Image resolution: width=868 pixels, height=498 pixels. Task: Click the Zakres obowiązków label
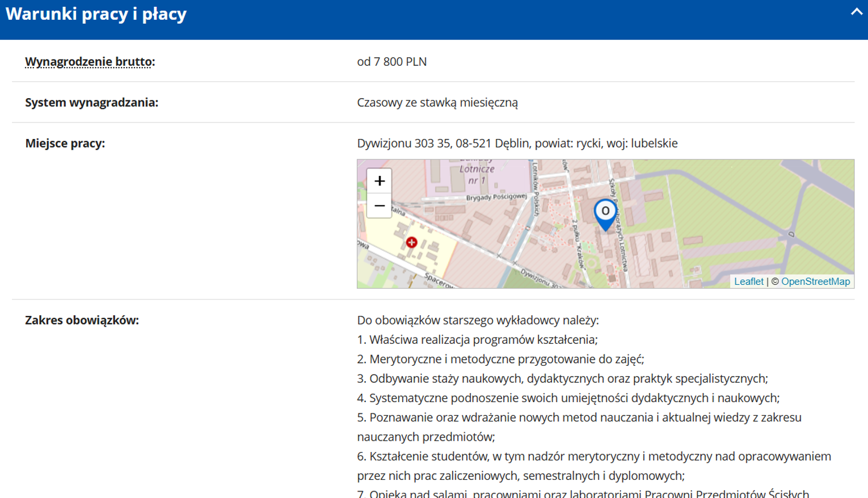coord(82,320)
